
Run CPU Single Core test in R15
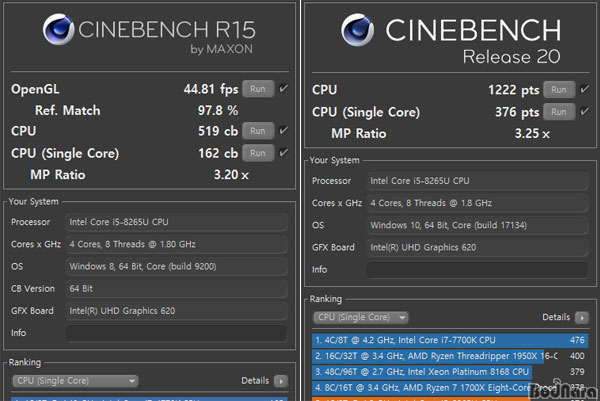[258, 153]
